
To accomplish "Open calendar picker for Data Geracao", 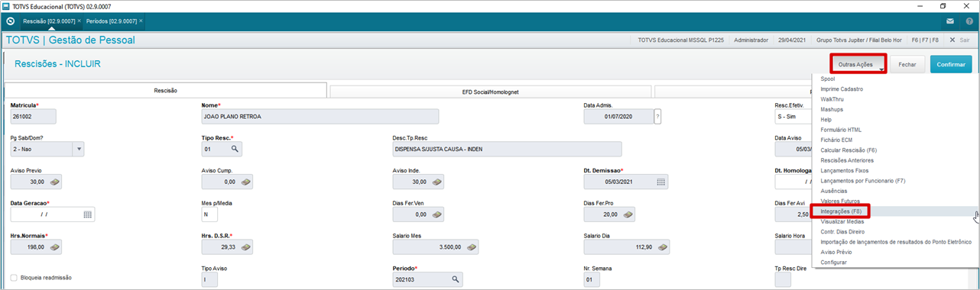I will click(x=88, y=215).
